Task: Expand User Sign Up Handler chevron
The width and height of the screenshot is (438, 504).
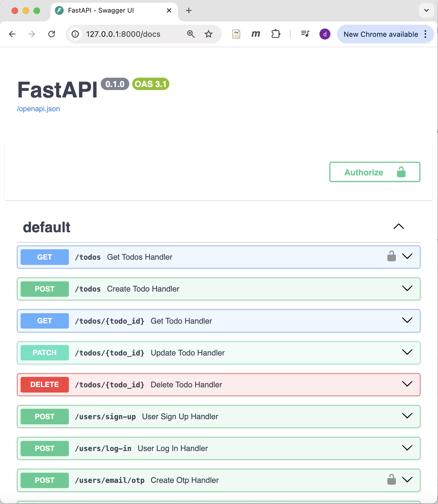Action: point(407,416)
